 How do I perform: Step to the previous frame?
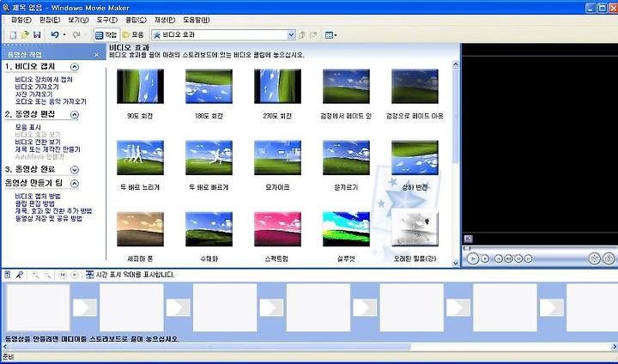508,258
